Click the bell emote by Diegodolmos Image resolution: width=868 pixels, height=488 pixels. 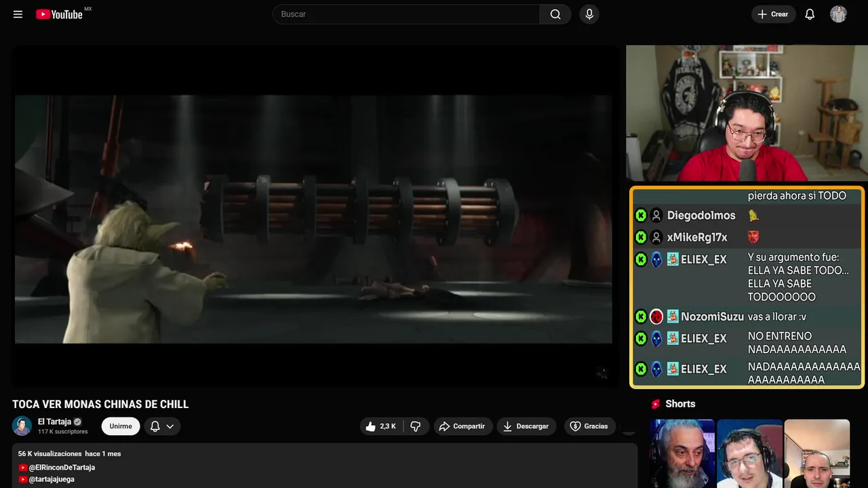pos(753,216)
